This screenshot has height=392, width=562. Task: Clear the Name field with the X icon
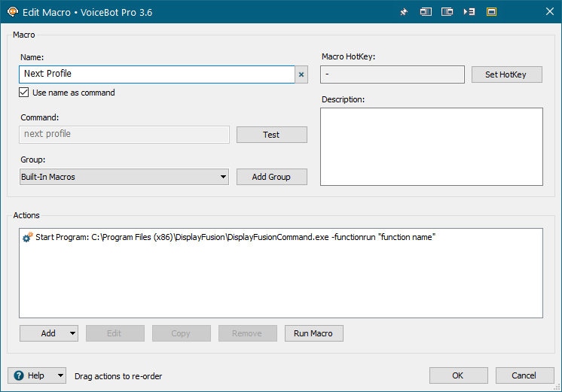(x=301, y=74)
